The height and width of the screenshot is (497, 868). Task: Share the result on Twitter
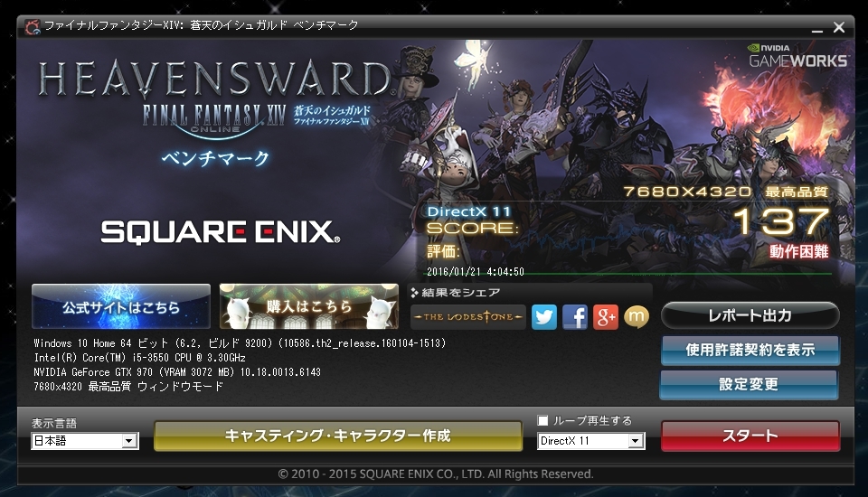[544, 317]
